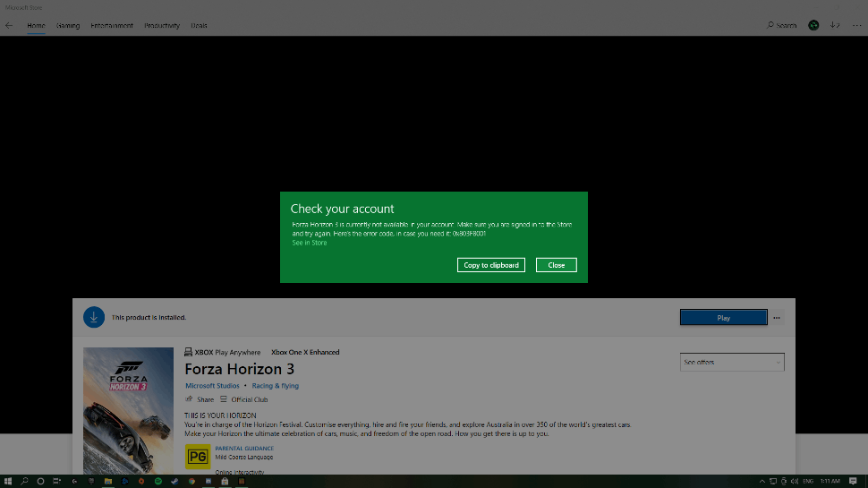Open the Store See more ellipsis menu

click(x=857, y=25)
